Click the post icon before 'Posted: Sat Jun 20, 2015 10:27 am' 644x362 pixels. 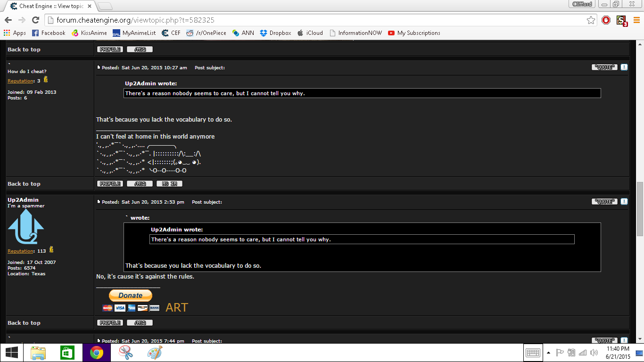click(x=99, y=67)
